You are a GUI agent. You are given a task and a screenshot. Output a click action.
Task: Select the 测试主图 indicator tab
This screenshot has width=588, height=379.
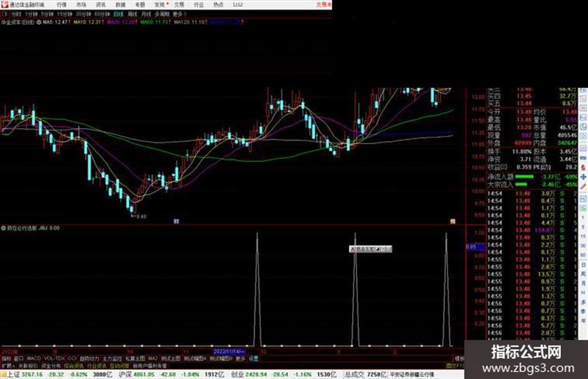(x=170, y=358)
